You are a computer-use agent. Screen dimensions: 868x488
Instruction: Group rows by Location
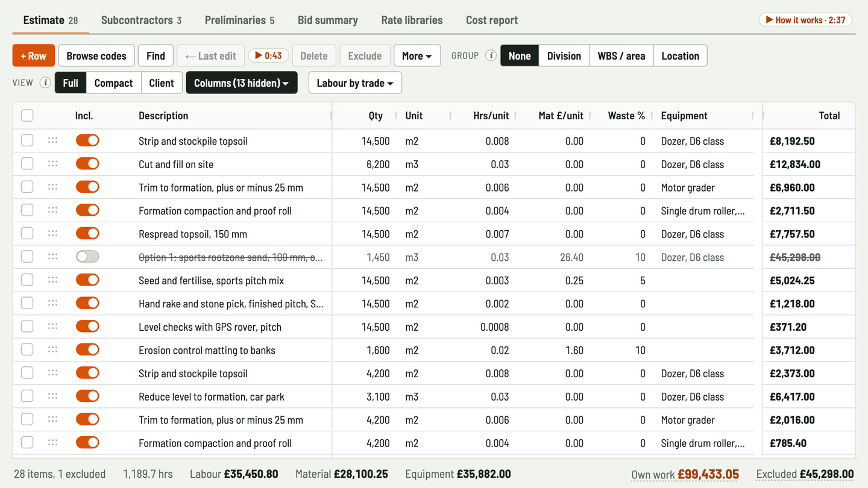tap(680, 56)
